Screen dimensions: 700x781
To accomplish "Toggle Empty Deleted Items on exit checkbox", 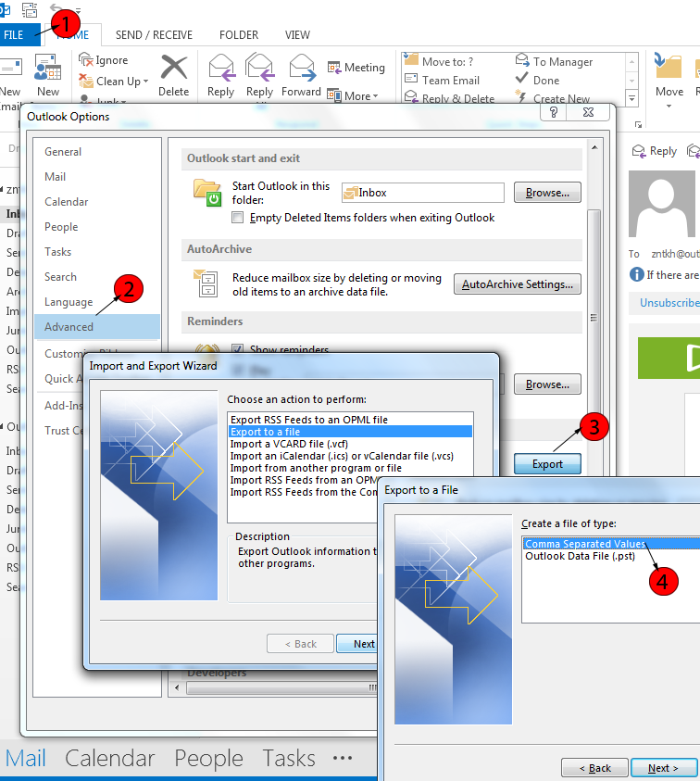I will [238, 218].
